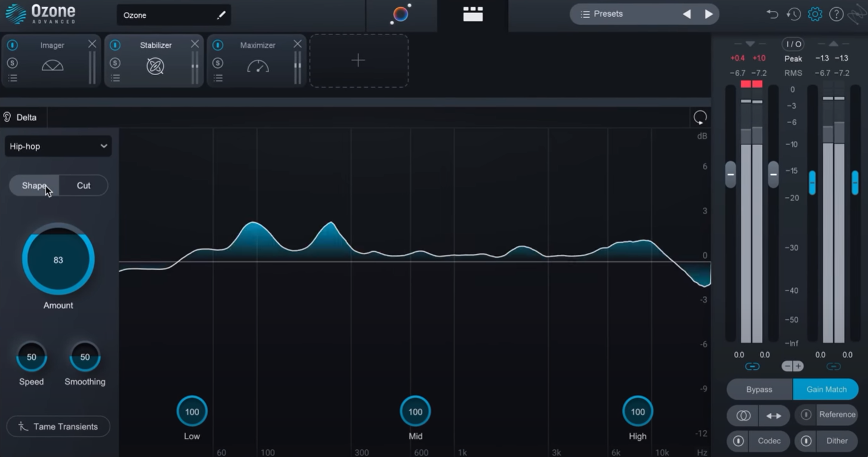Click the Peak meter label
868x457 pixels.
[x=793, y=58]
